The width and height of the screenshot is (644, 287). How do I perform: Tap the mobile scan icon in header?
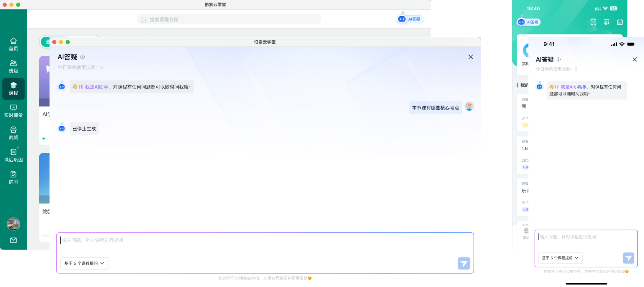coord(593,22)
